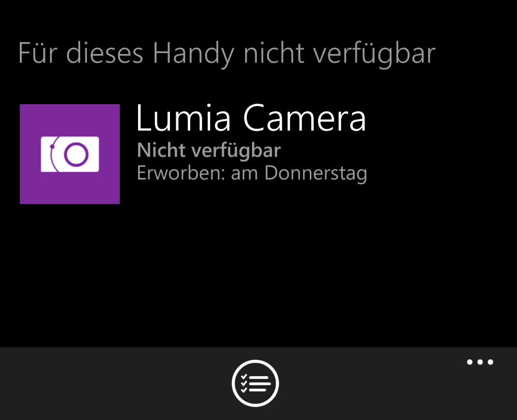517x420 pixels.
Task: Click the "Nicht verfügbar" status text
Action: (x=209, y=150)
